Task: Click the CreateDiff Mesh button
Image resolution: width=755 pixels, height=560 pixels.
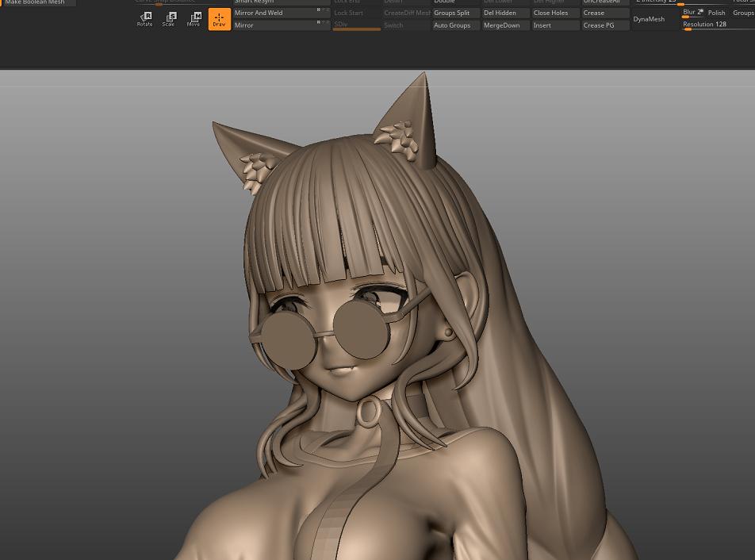Action: pyautogui.click(x=406, y=13)
